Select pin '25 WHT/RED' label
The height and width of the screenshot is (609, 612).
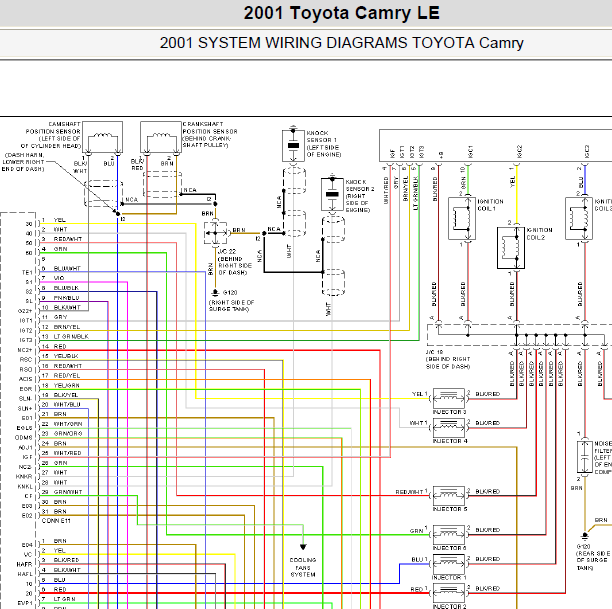click(61, 453)
